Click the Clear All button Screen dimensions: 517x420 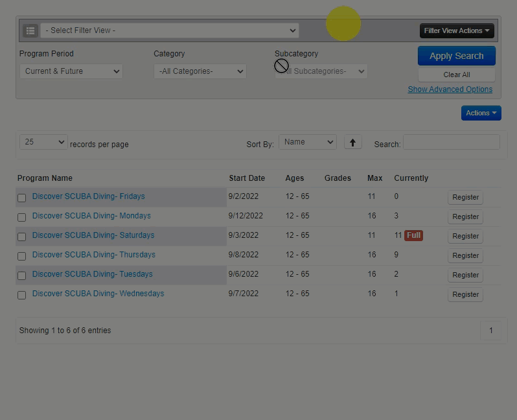(457, 75)
